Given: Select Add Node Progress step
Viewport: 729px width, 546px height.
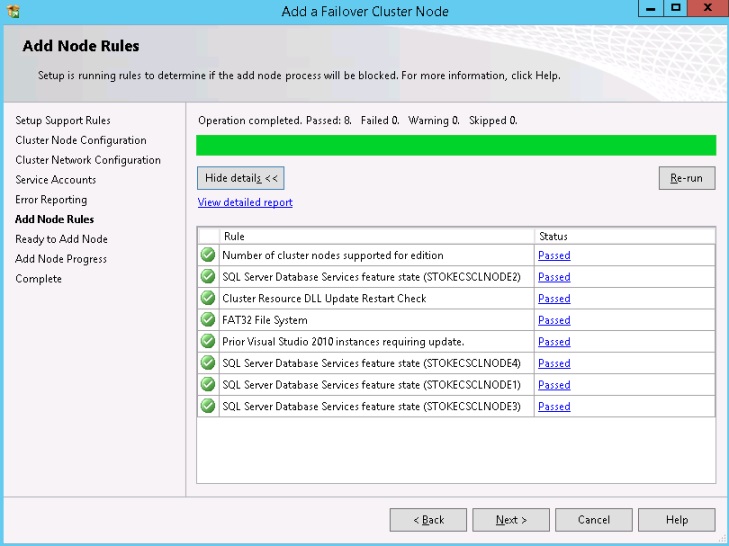Looking at the screenshot, I should tap(61, 259).
